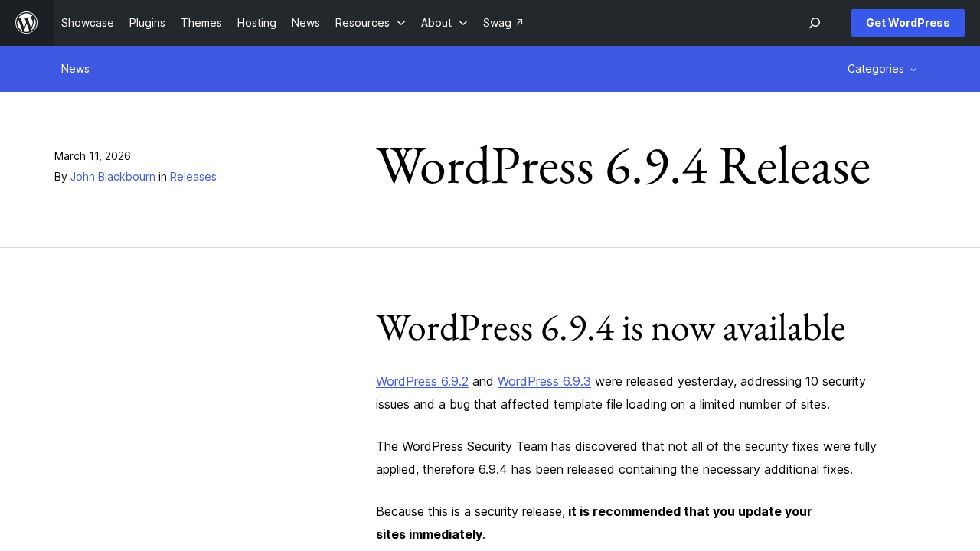The width and height of the screenshot is (980, 551).
Task: Click 'WordPress 6.9.4 is now available' heading
Action: pos(611,328)
